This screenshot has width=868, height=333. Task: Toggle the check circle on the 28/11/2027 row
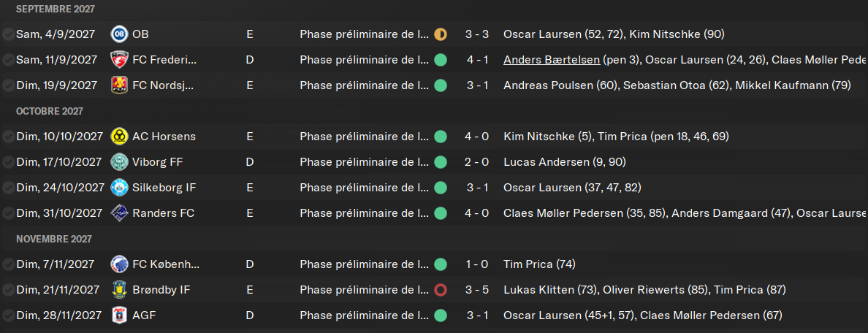[x=8, y=315]
